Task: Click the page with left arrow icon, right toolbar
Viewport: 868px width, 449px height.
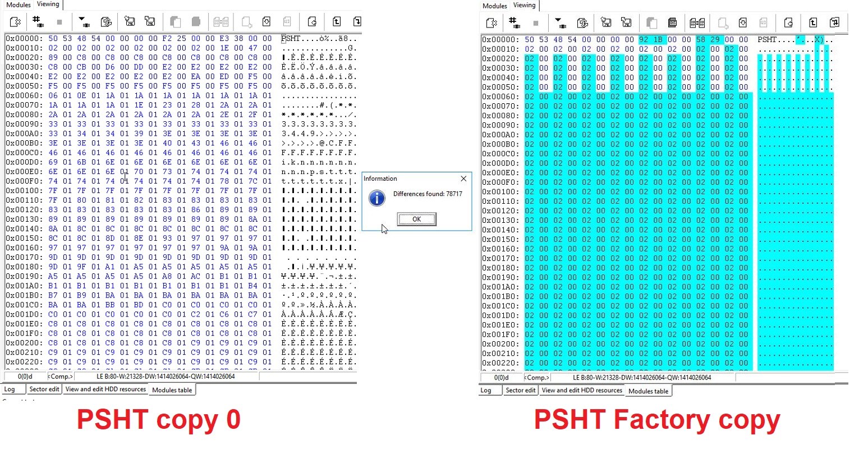Action: coord(788,22)
